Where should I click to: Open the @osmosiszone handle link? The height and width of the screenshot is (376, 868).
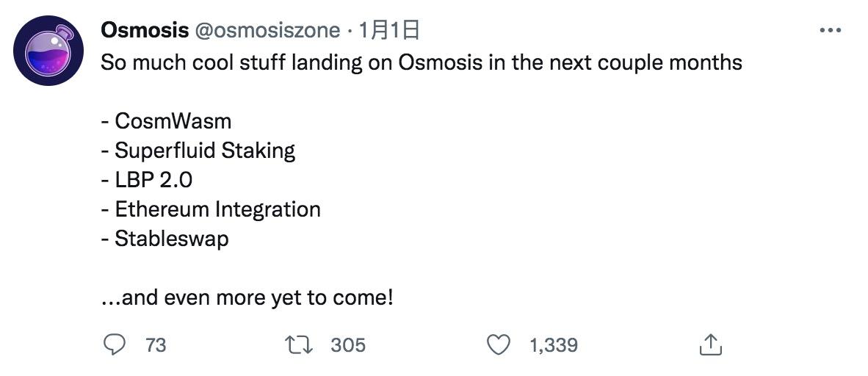click(267, 30)
